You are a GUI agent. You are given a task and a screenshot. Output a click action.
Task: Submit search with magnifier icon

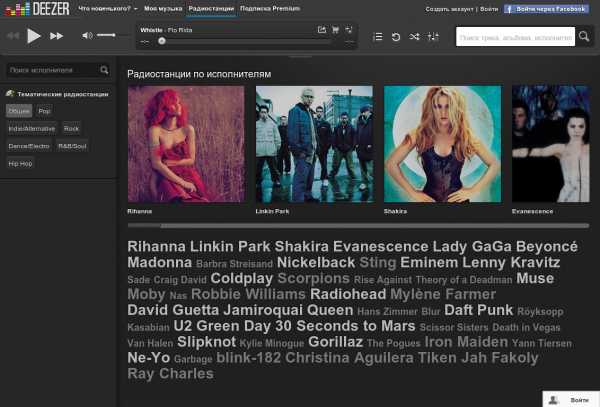click(584, 36)
